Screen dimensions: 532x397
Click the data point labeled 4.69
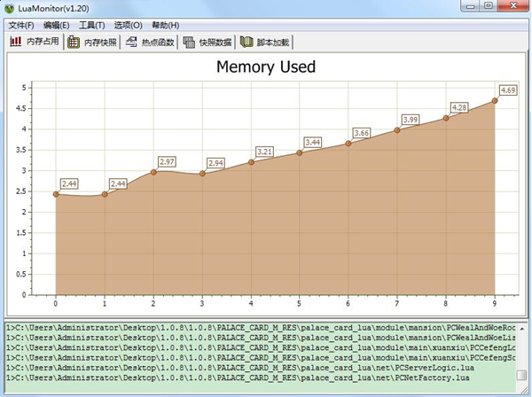click(x=495, y=101)
